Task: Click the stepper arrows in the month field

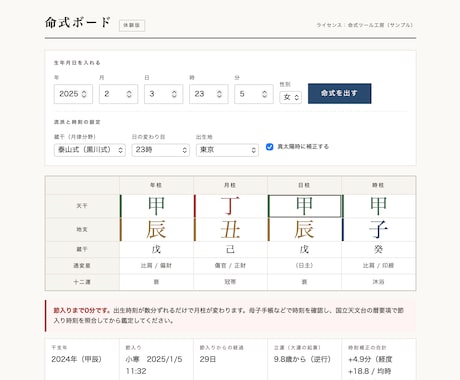Action: point(129,94)
